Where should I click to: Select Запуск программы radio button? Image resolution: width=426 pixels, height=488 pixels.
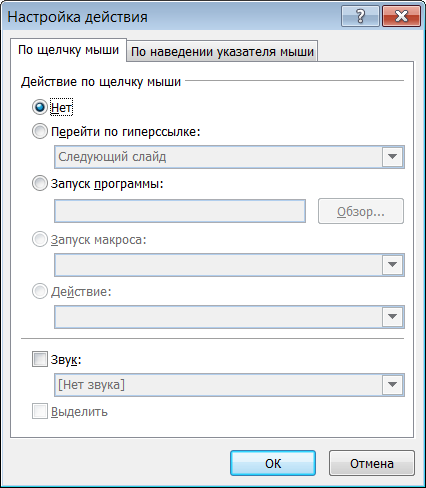[x=40, y=184]
